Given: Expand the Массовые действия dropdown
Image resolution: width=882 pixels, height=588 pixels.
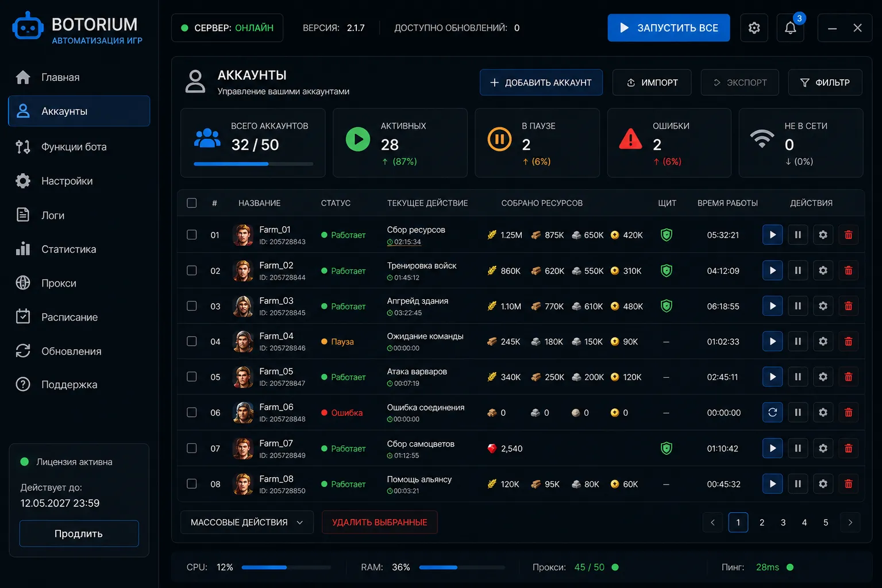Looking at the screenshot, I should tap(247, 523).
